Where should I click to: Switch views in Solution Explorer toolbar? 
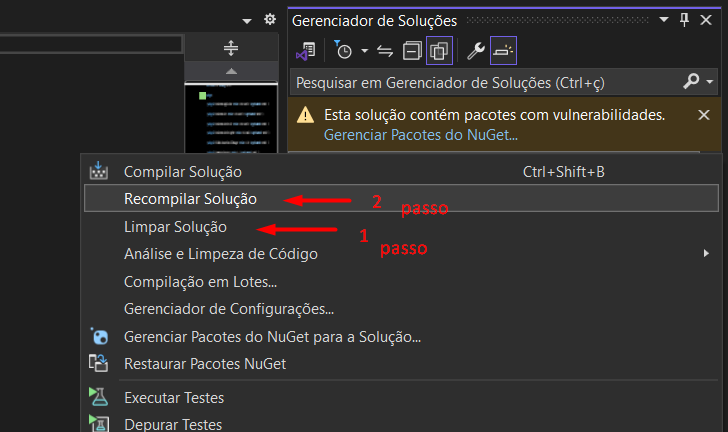click(306, 51)
